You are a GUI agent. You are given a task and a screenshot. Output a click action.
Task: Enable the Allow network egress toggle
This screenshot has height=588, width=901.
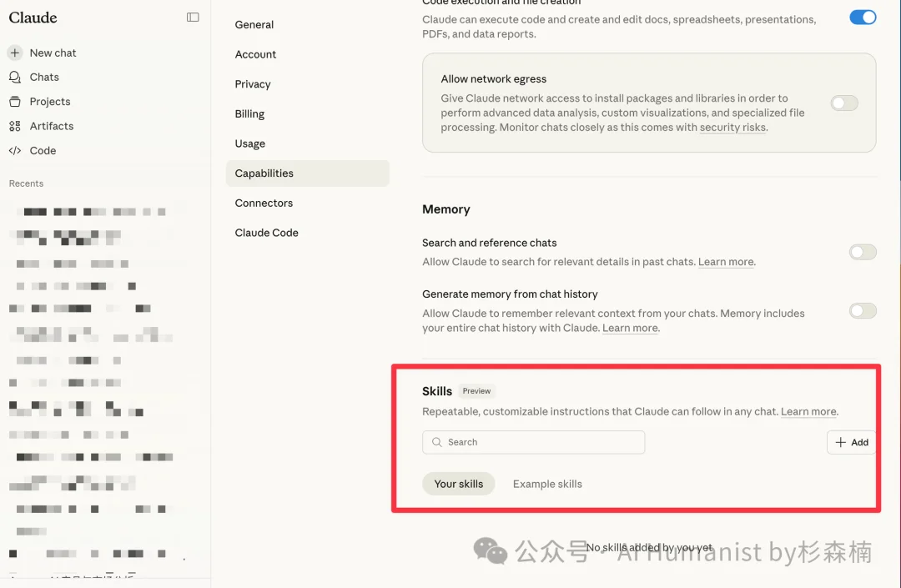pyautogui.click(x=844, y=103)
